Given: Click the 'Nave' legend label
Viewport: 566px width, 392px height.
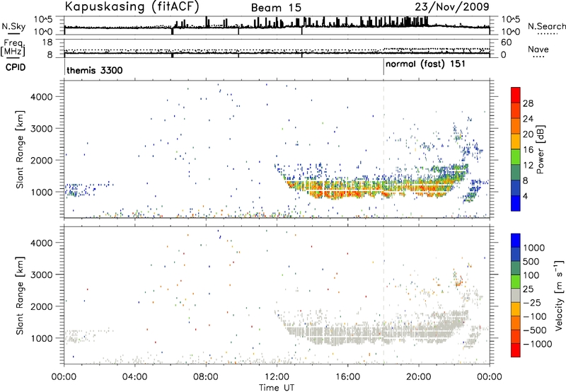Looking at the screenshot, I should [538, 49].
